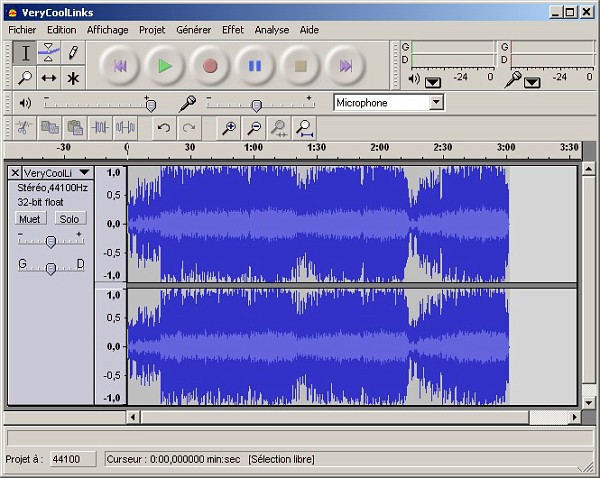Redo the last undone action

point(189,128)
